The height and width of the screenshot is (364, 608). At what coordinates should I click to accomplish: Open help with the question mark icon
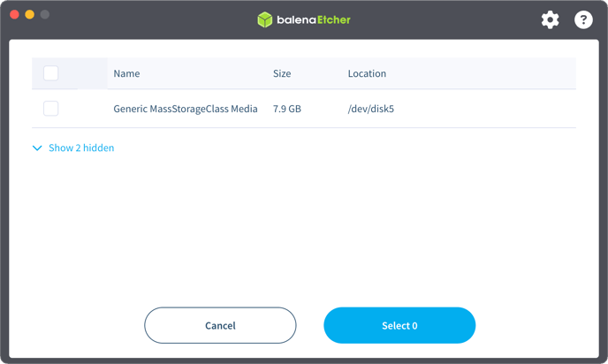click(x=583, y=19)
